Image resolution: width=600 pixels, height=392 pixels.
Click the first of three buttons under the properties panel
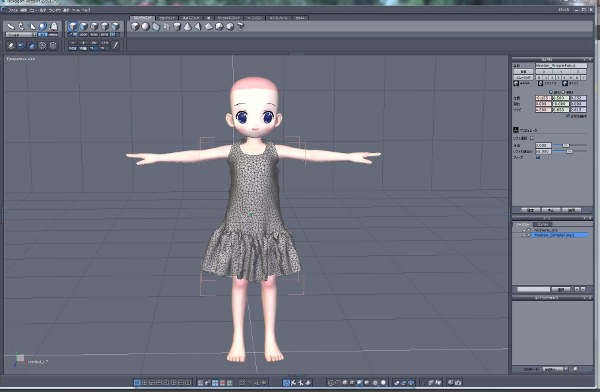click(x=530, y=210)
